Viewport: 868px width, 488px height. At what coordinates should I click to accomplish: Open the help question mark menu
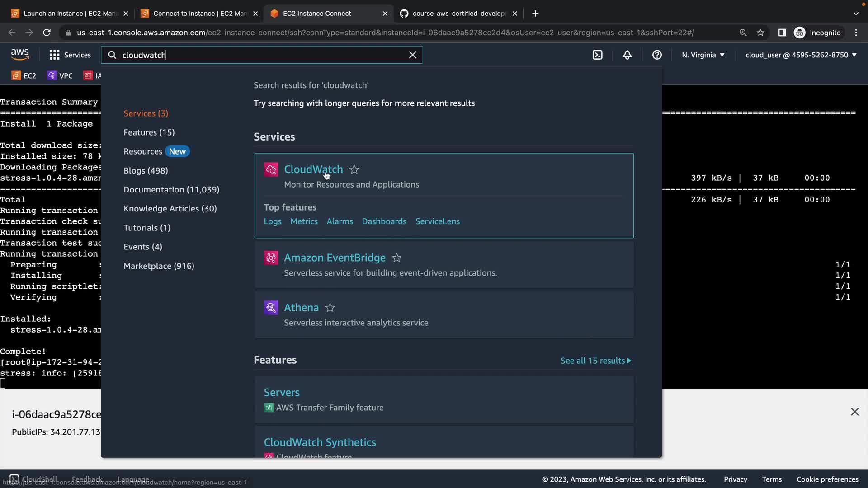pyautogui.click(x=657, y=55)
